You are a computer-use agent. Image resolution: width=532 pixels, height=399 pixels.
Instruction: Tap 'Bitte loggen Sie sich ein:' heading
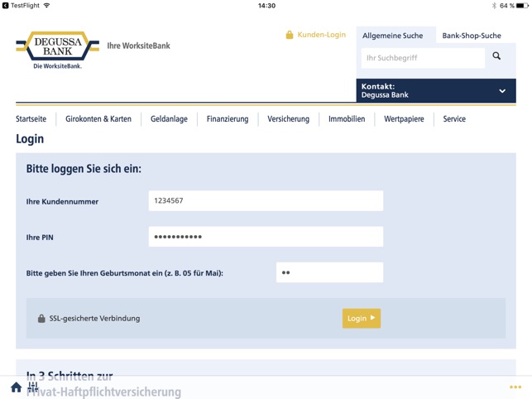click(84, 169)
